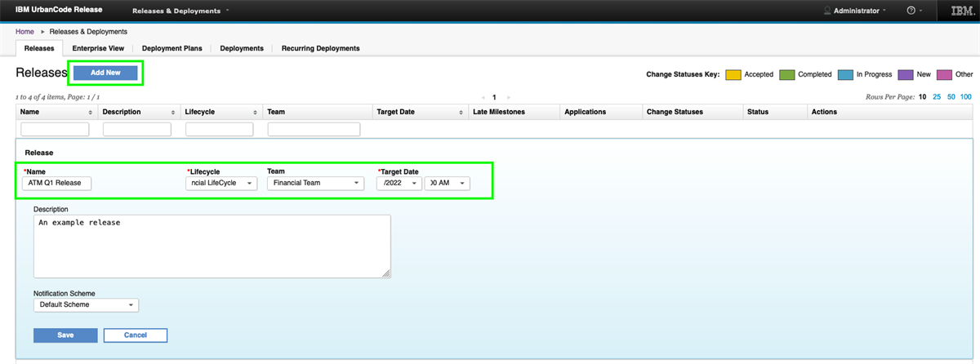Click the In Progress blue swatch

pyautogui.click(x=845, y=74)
